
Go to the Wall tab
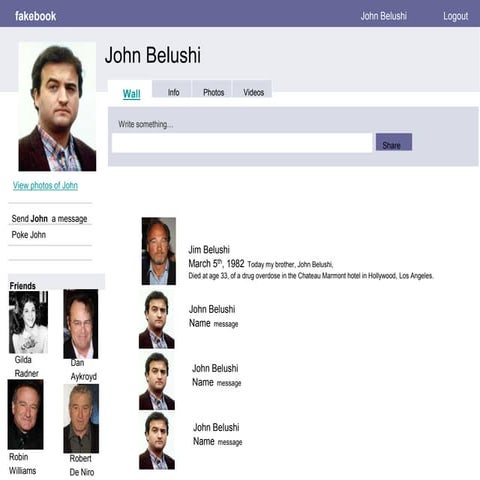(x=130, y=93)
